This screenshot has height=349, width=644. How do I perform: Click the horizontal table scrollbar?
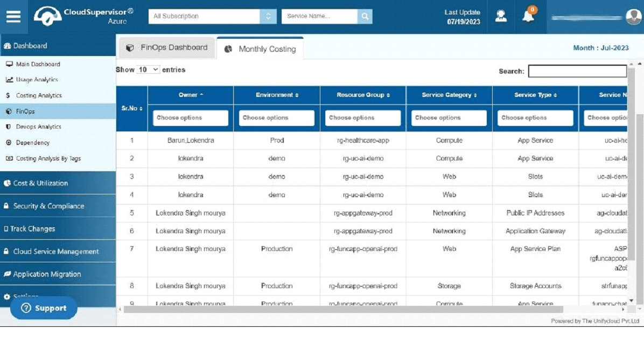coord(343,310)
